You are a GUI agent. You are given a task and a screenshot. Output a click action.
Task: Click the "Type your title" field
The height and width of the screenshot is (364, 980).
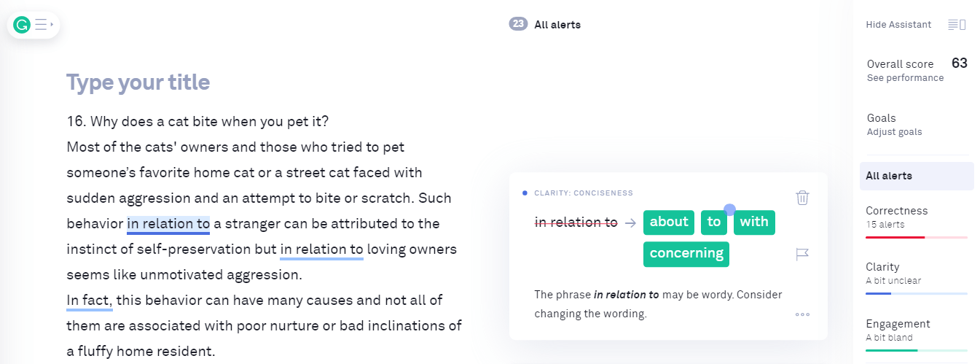point(138,82)
